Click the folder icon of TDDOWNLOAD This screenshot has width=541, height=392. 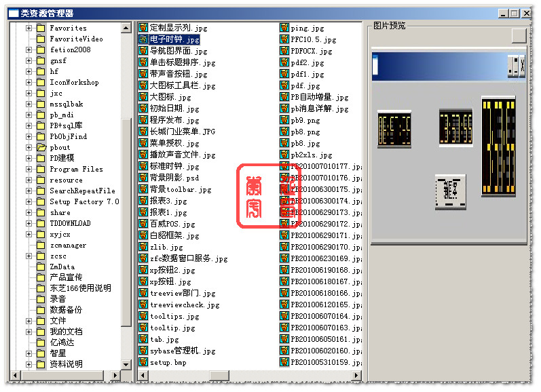point(41,223)
